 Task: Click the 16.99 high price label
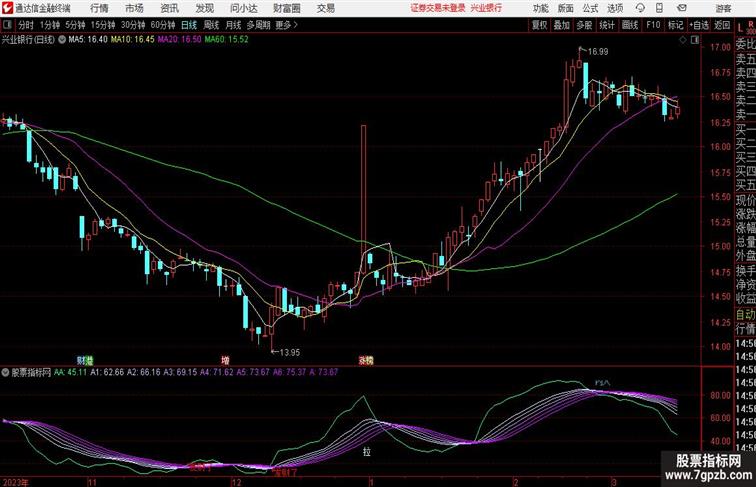pos(598,52)
